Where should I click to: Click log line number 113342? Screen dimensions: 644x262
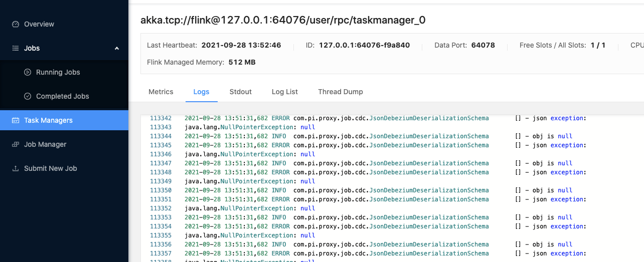[160, 118]
